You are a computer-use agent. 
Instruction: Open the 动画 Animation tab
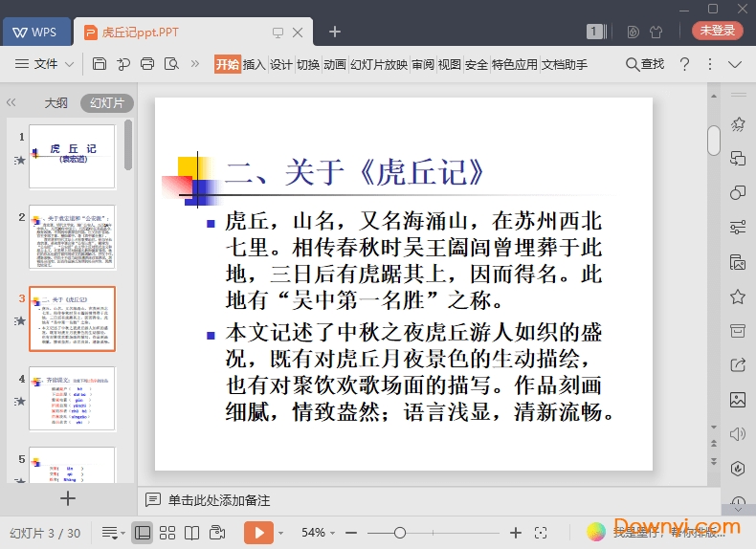pyautogui.click(x=334, y=64)
